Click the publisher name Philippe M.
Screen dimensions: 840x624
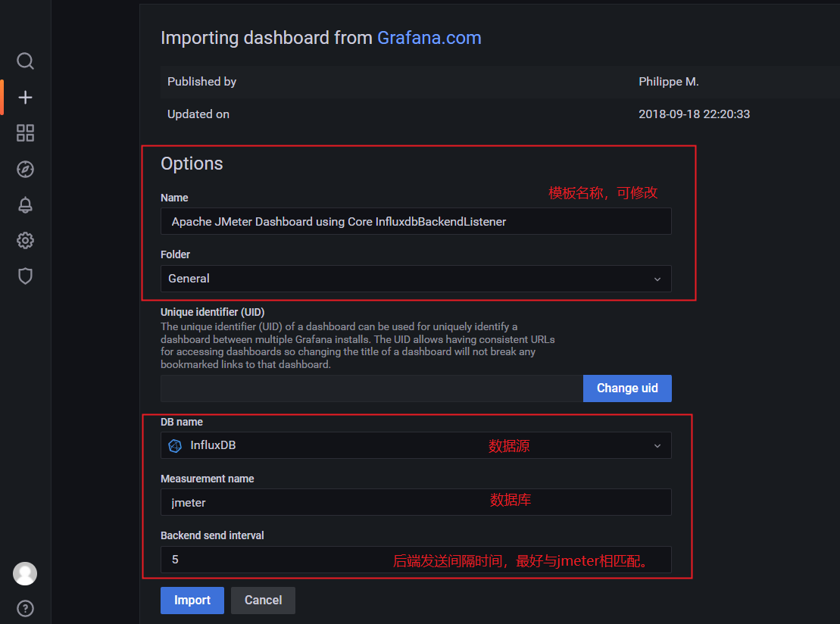(669, 82)
